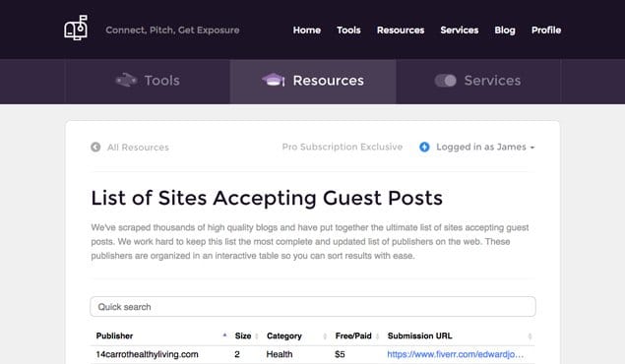Screen dimensions: 625x364
Task: Click the toggle switch icon beside Services
Action: pyautogui.click(x=445, y=81)
